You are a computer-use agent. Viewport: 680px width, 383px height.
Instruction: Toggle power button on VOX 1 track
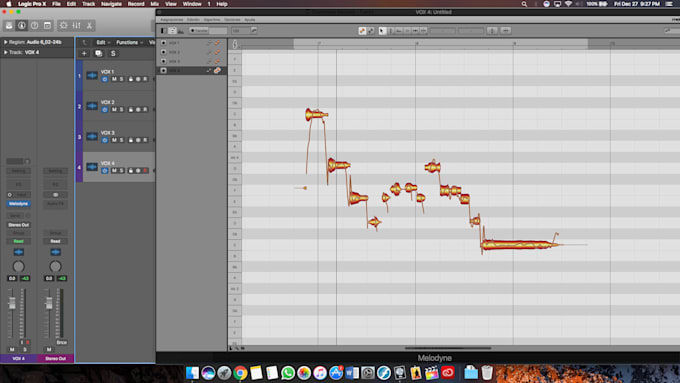tap(105, 79)
